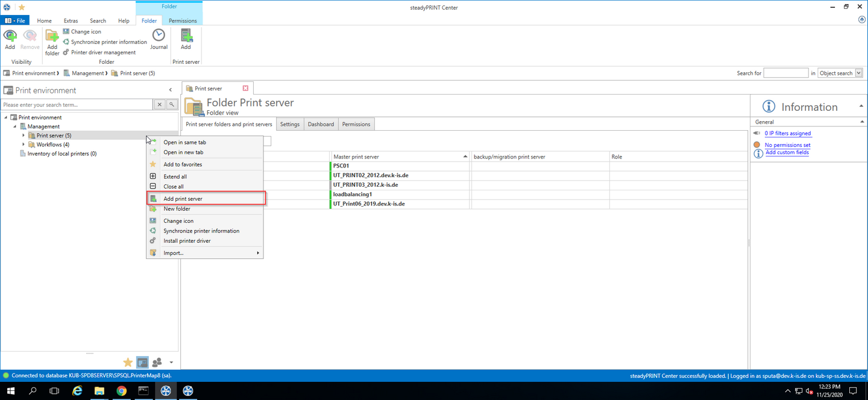Collapse the Print environment side panel

[x=171, y=90]
